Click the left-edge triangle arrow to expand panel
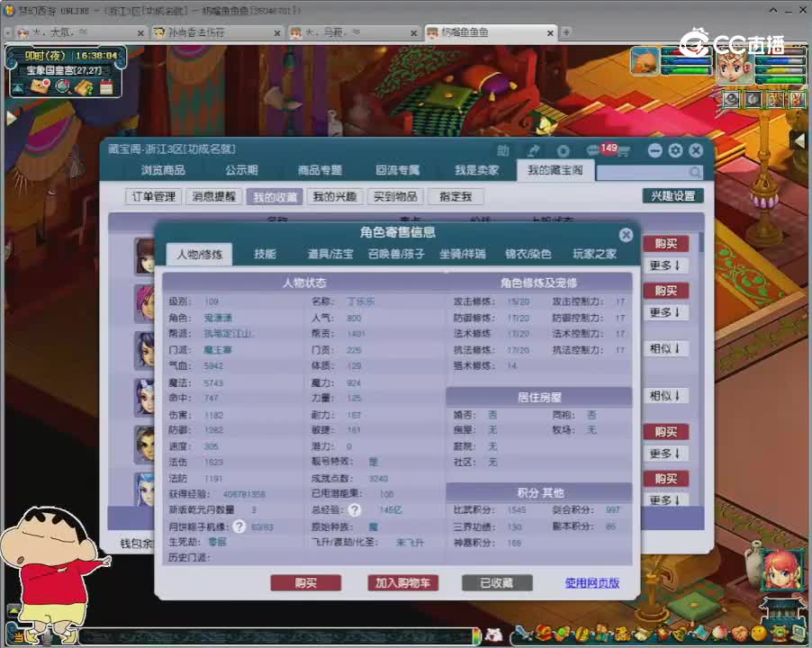 pyautogui.click(x=11, y=118)
